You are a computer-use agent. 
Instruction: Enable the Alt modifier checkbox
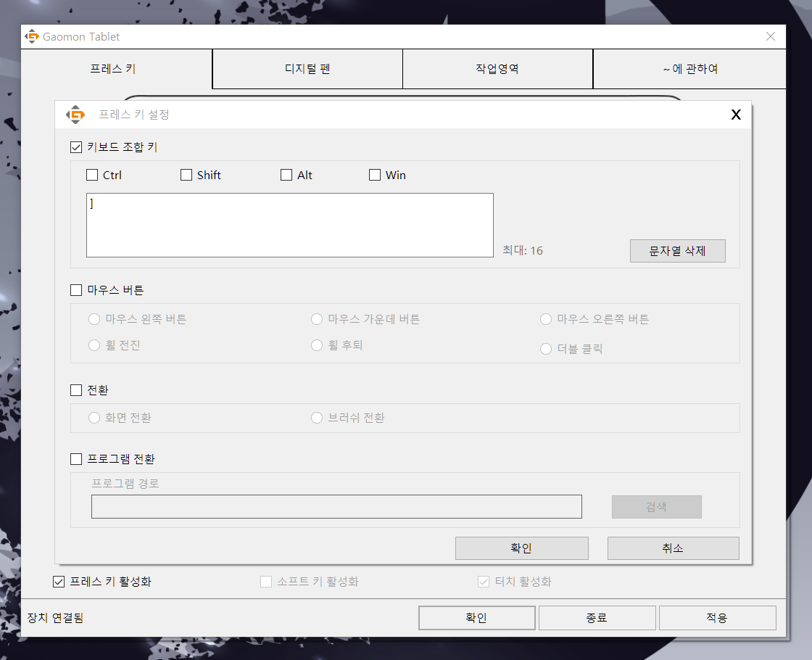point(286,175)
